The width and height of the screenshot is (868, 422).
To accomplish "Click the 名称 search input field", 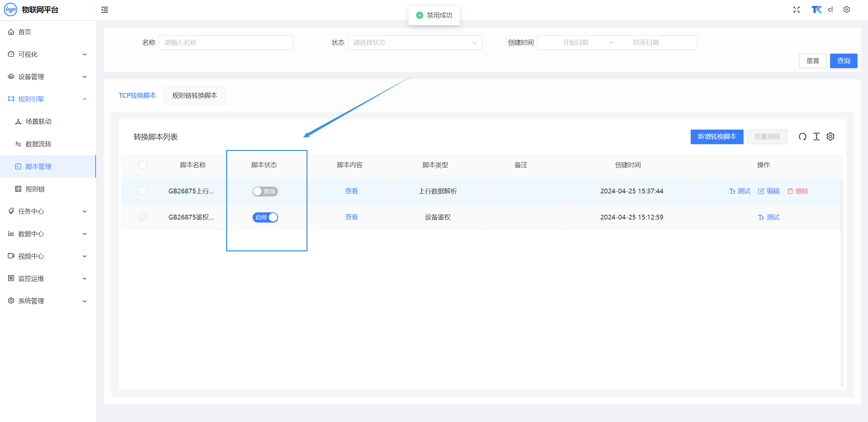I will tap(226, 43).
